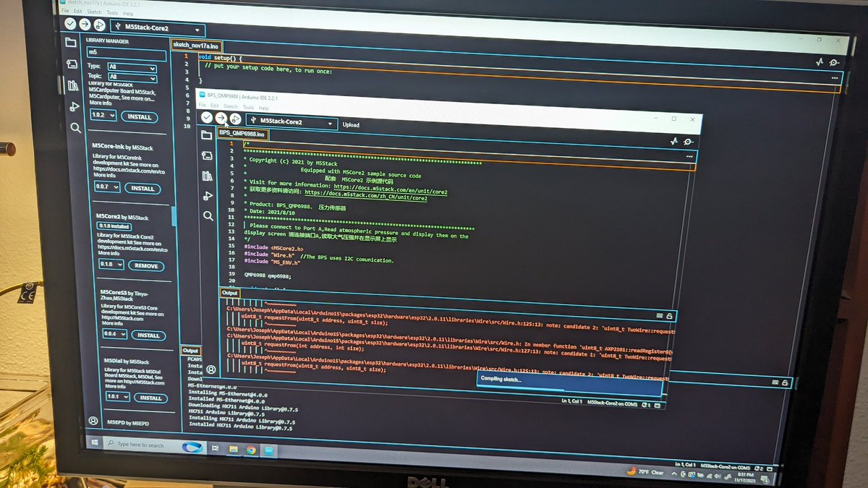Open version 1.0.2 dropdown for M5Cardputer
868x488 pixels.
(103, 115)
